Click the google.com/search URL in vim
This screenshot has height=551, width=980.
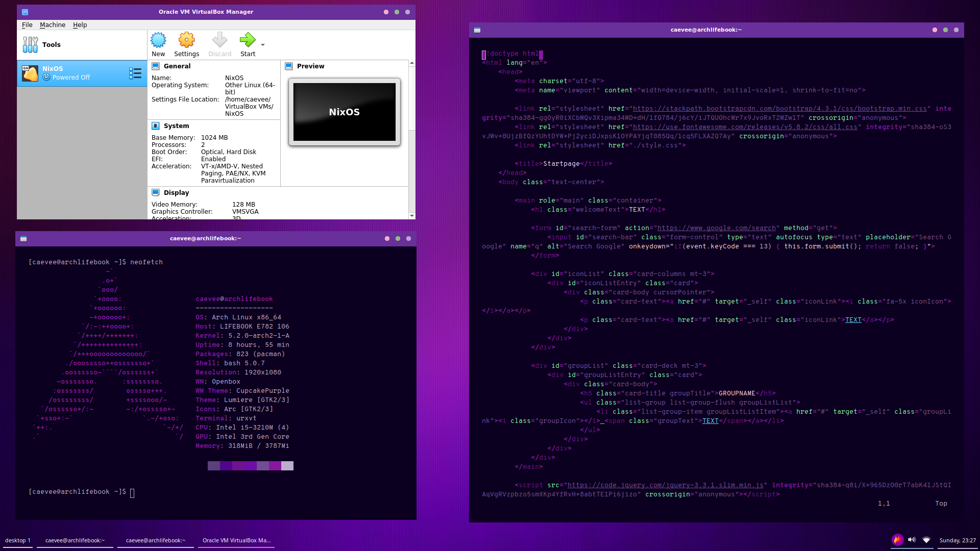[x=717, y=228]
